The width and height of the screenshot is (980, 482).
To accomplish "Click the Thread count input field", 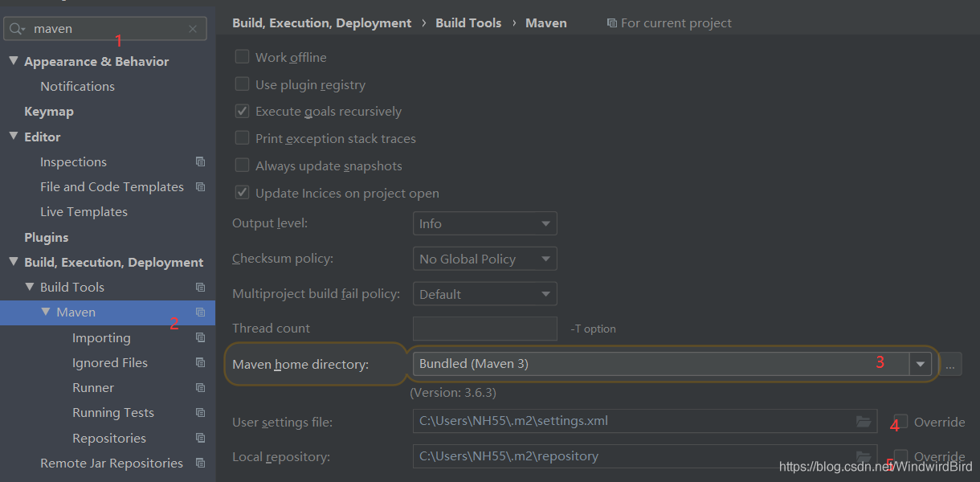I will tap(484, 329).
